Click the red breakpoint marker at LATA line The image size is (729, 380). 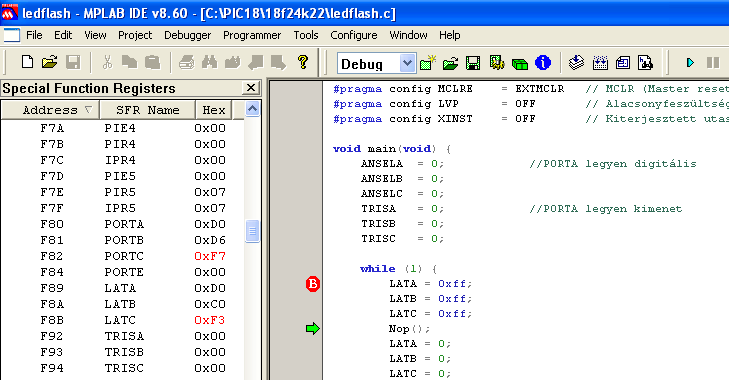(313, 284)
